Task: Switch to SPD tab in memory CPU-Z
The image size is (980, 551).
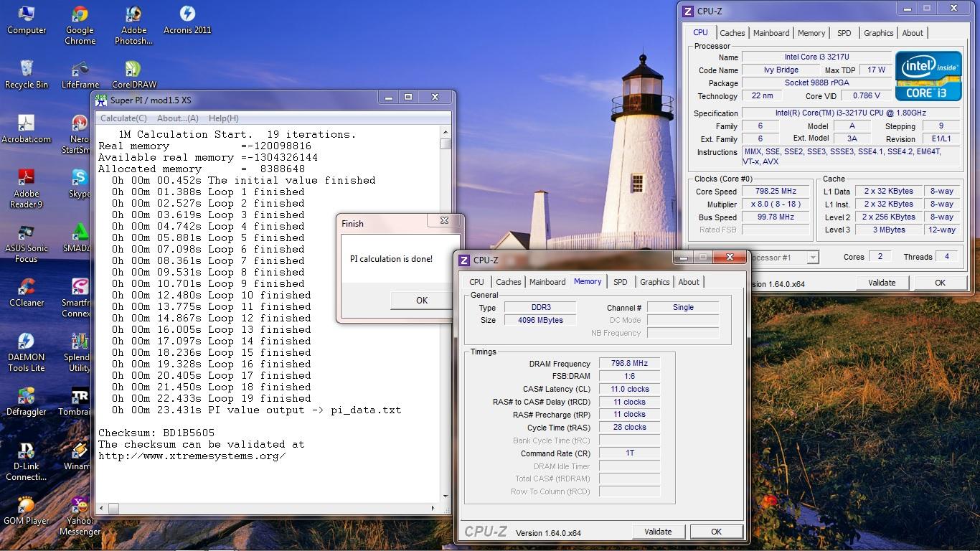Action: tap(621, 282)
